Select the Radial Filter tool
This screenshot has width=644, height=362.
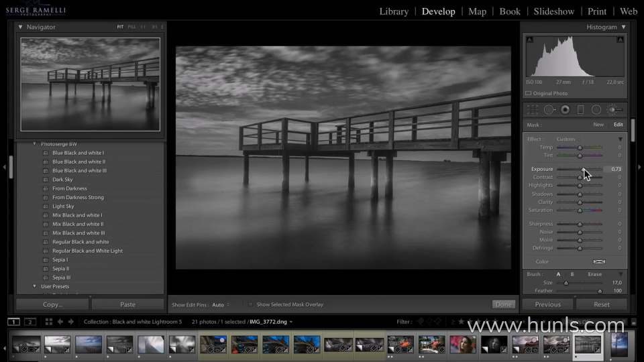click(x=596, y=109)
